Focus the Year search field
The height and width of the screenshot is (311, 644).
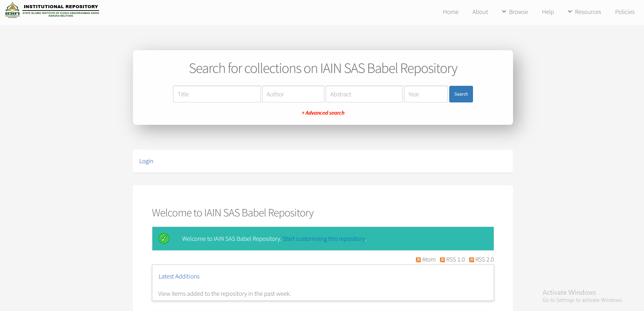coord(426,94)
